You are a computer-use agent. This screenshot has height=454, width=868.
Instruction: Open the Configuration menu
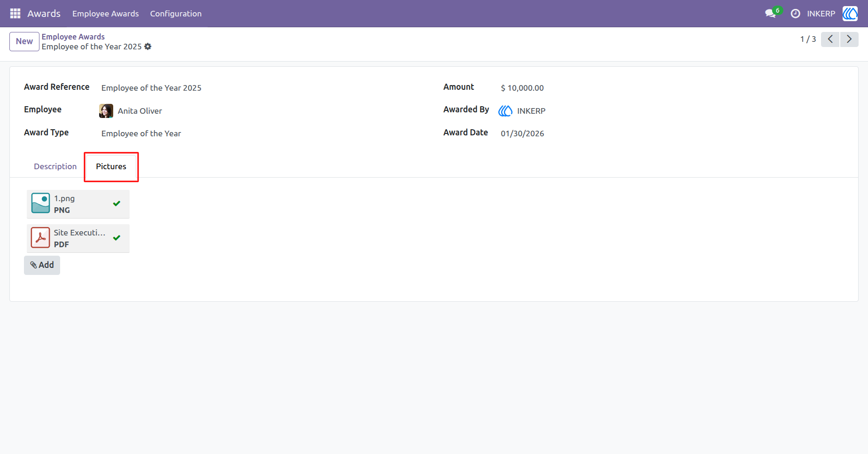[176, 14]
